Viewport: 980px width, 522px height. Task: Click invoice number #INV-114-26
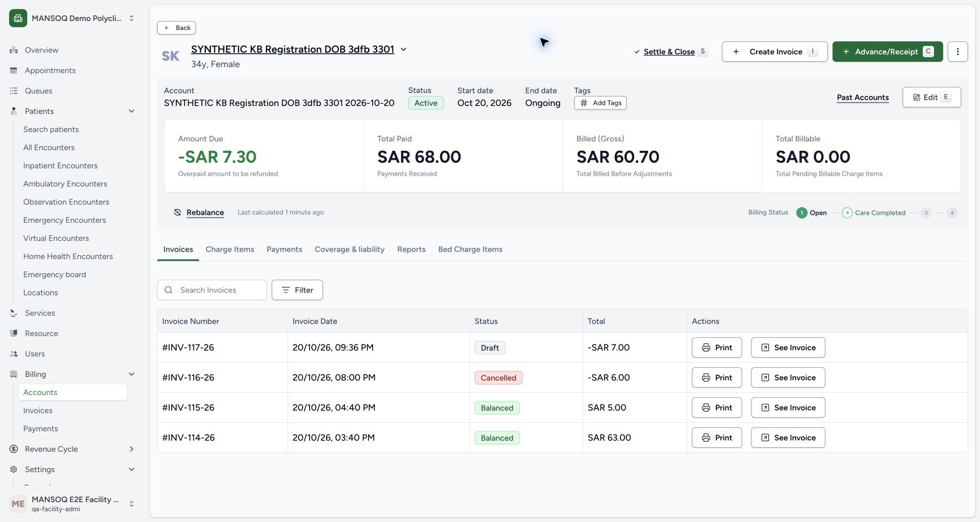click(188, 438)
